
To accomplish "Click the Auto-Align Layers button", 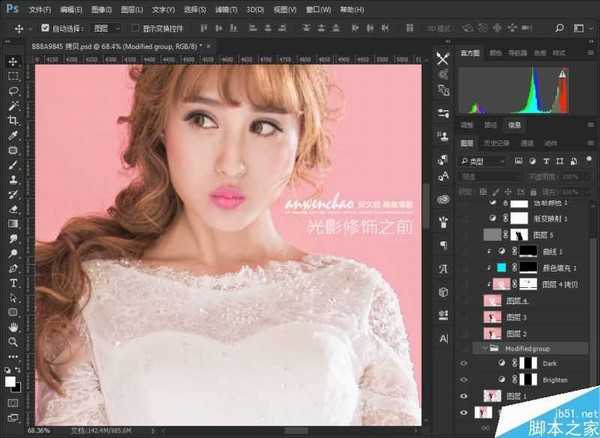I will point(410,28).
